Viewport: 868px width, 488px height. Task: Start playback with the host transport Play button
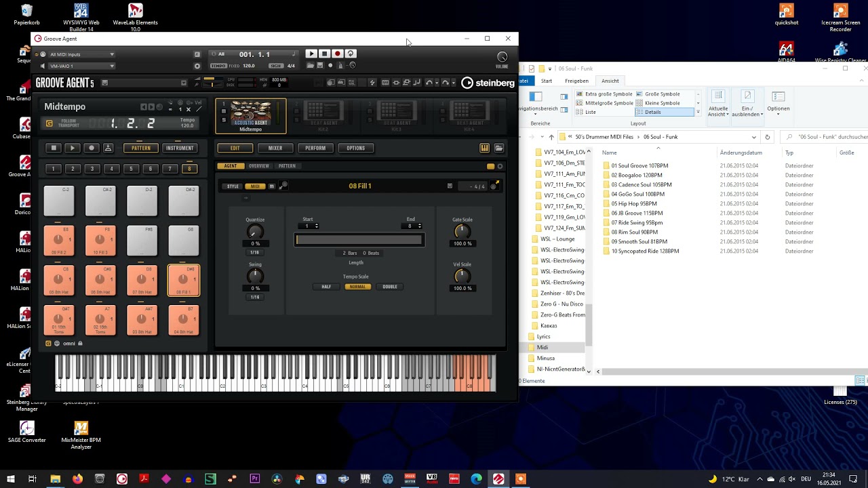click(311, 54)
